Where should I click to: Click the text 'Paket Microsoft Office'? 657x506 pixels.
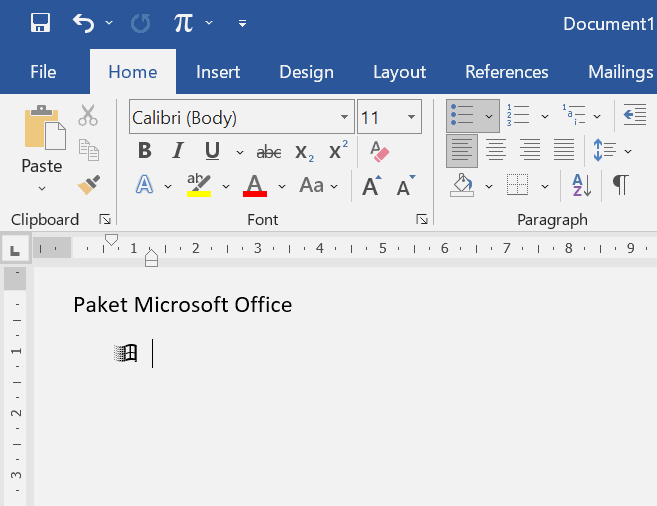pyautogui.click(x=182, y=305)
